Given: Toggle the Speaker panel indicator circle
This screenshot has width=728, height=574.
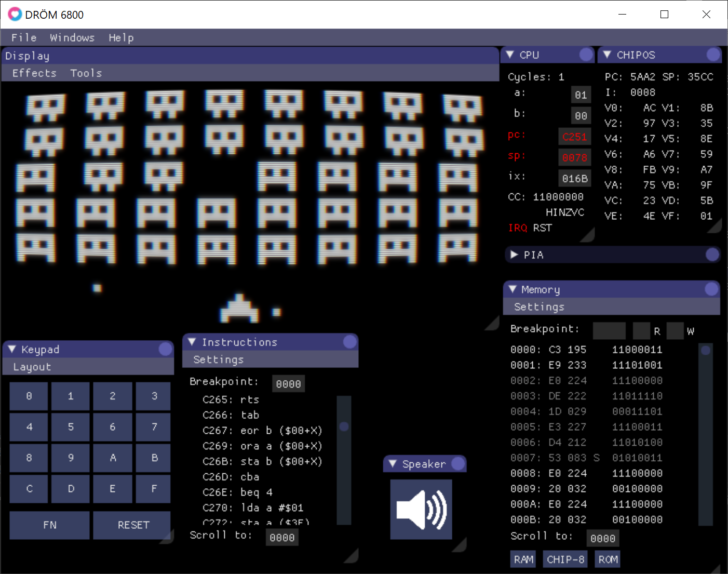Looking at the screenshot, I should coord(458,463).
